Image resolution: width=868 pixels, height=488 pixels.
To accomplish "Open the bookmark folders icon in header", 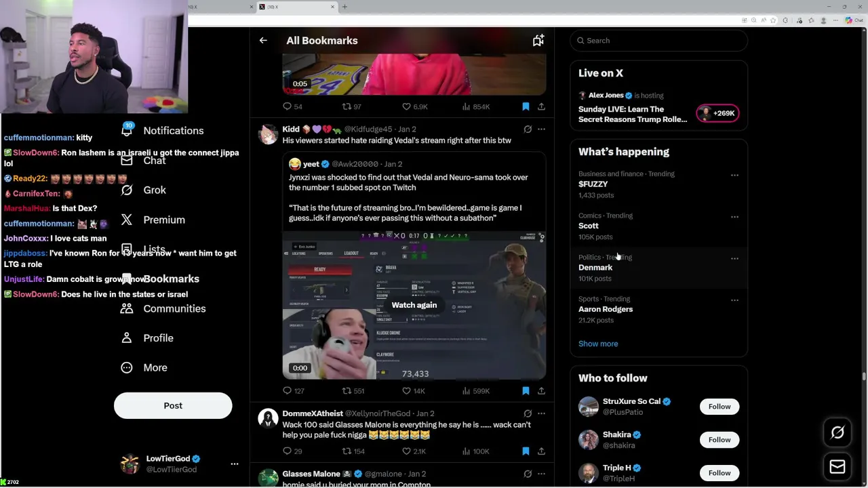I will 538,41.
